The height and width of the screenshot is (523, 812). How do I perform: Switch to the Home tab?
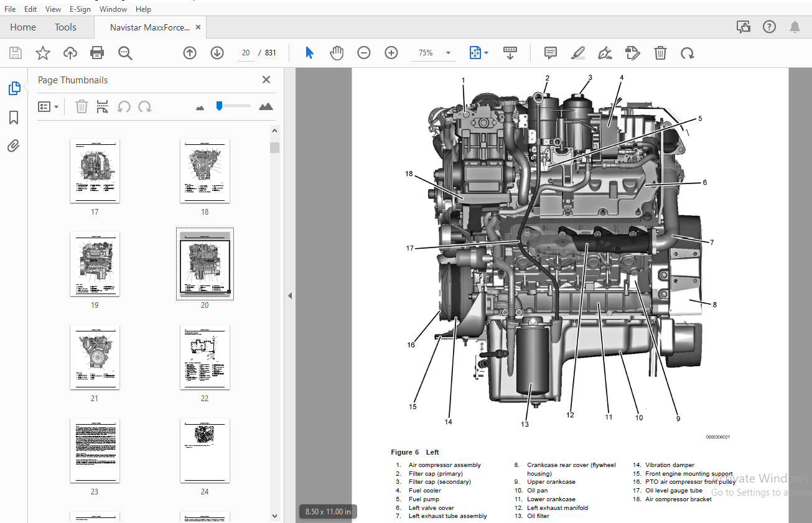[x=23, y=27]
